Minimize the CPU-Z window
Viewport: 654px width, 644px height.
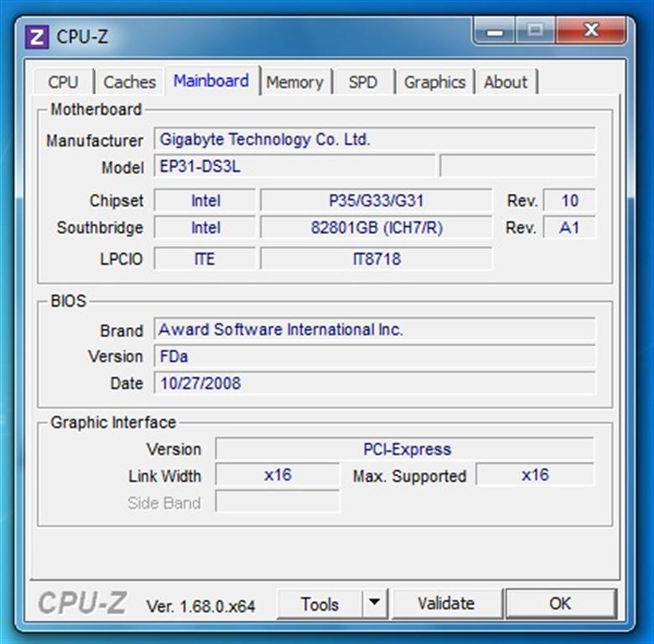coord(495,30)
